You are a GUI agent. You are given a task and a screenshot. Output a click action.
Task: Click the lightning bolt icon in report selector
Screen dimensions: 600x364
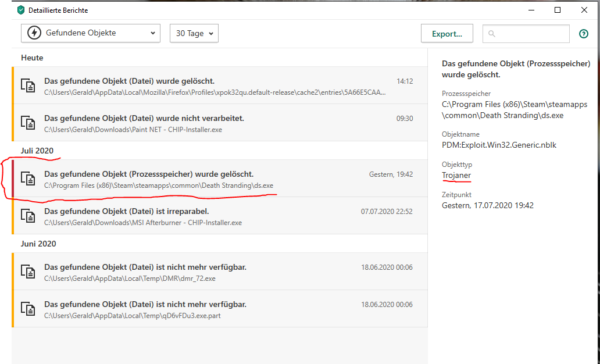(34, 33)
